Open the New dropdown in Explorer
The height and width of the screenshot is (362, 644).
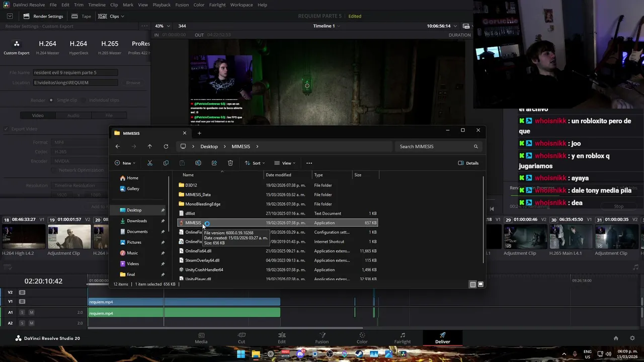pos(125,163)
